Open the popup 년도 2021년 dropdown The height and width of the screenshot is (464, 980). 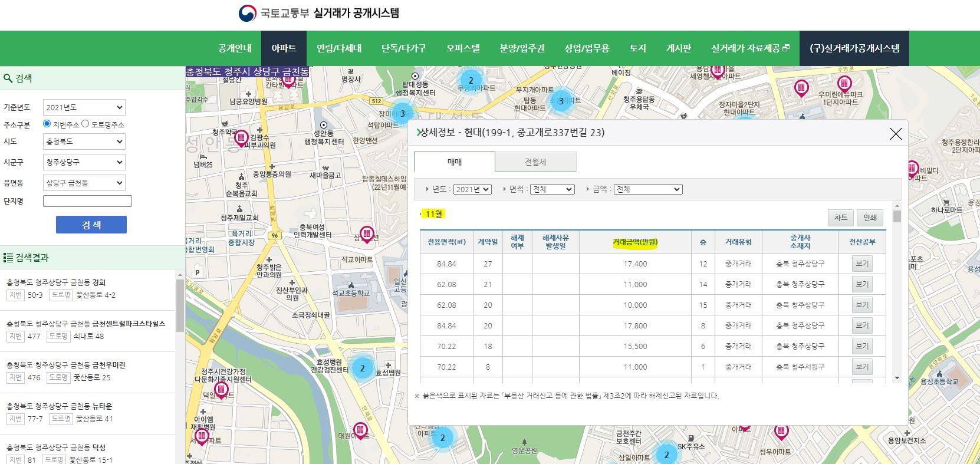(472, 189)
